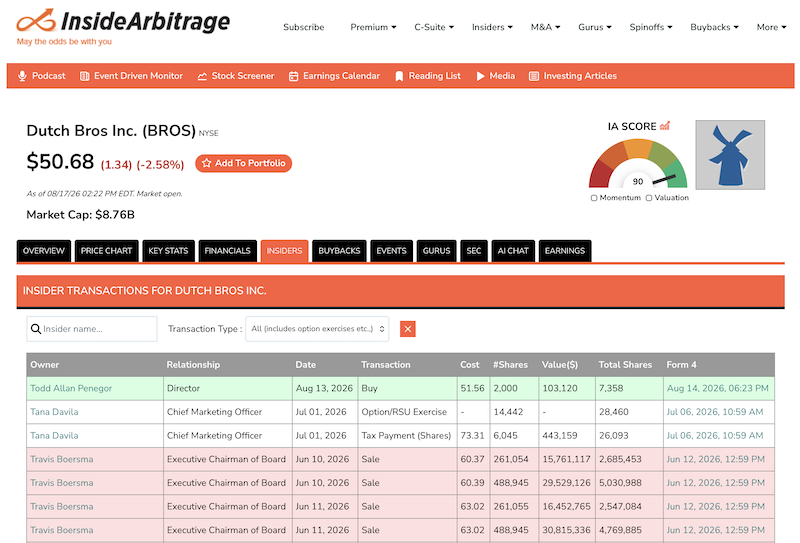This screenshot has height=543, width=800.
Task: Click the IA Score gauge
Action: tap(638, 163)
